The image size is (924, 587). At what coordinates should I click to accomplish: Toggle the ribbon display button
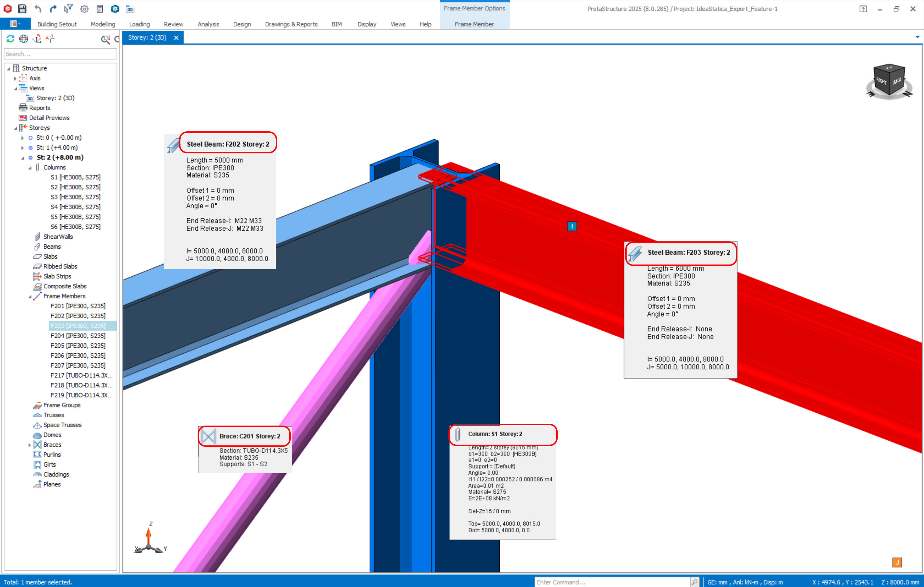(x=863, y=8)
